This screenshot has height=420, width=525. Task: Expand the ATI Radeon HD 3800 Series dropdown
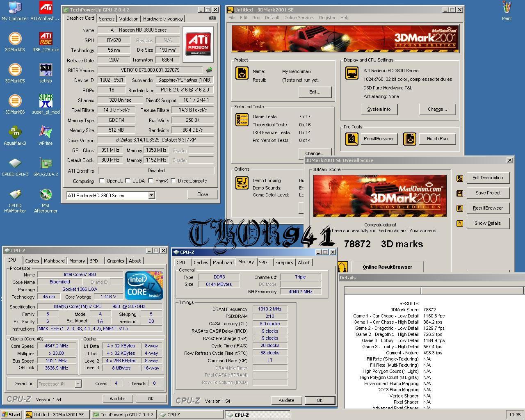coord(151,196)
